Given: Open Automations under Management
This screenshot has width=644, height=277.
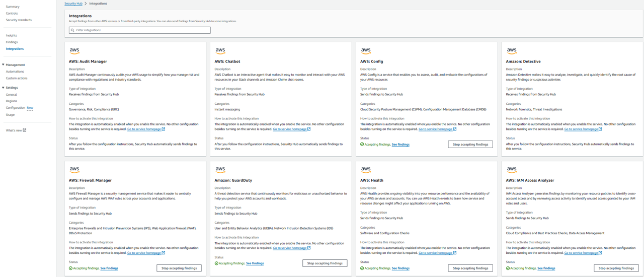Looking at the screenshot, I should point(15,72).
